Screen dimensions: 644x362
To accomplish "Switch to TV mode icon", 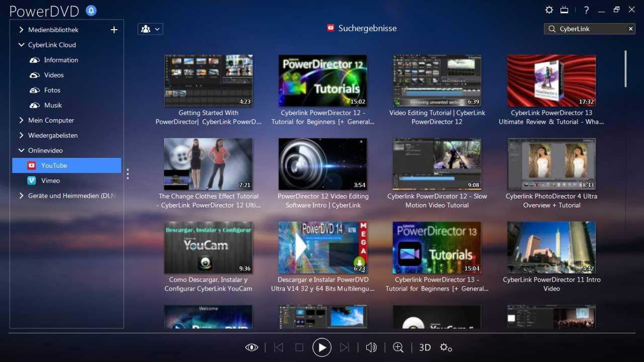I will pos(565,10).
